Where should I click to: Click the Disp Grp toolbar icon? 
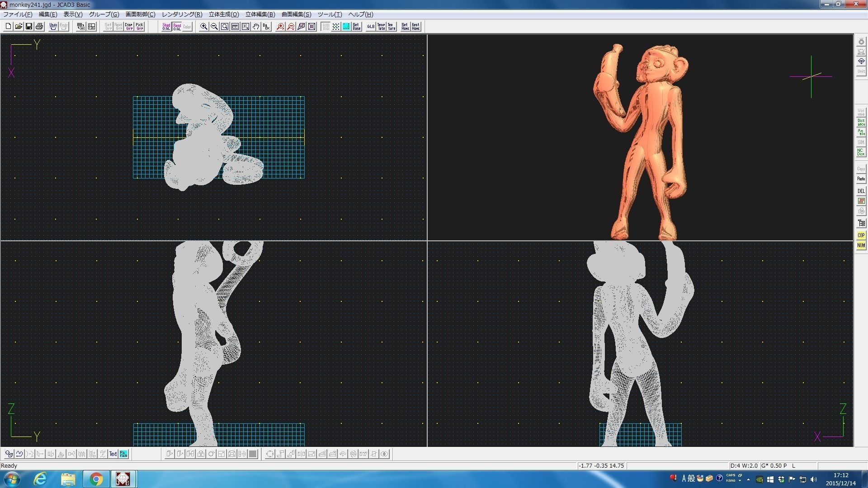tap(129, 27)
